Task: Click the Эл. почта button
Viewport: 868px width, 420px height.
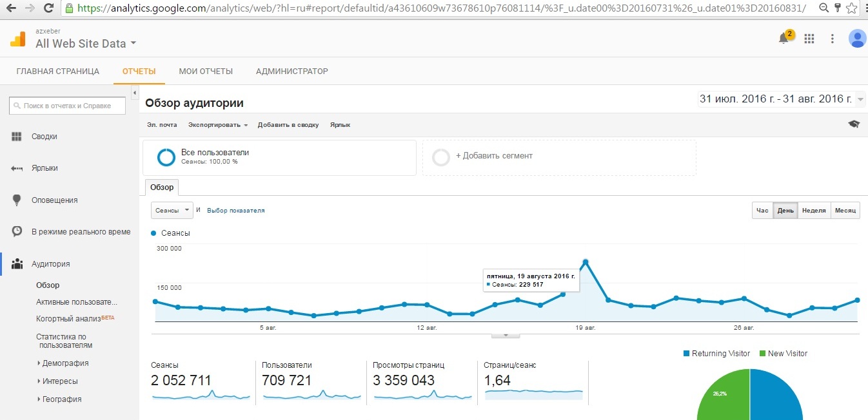Action: click(x=162, y=125)
